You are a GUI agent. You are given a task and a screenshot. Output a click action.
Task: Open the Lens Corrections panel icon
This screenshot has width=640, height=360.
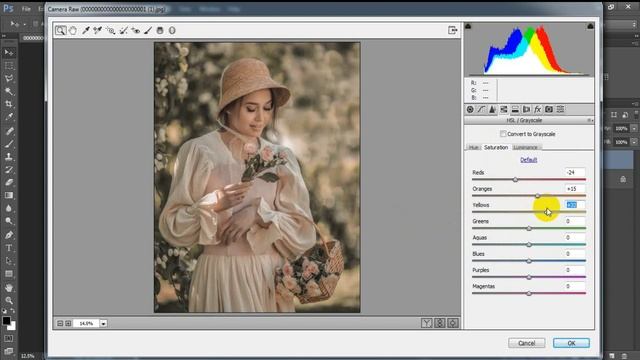pos(527,109)
